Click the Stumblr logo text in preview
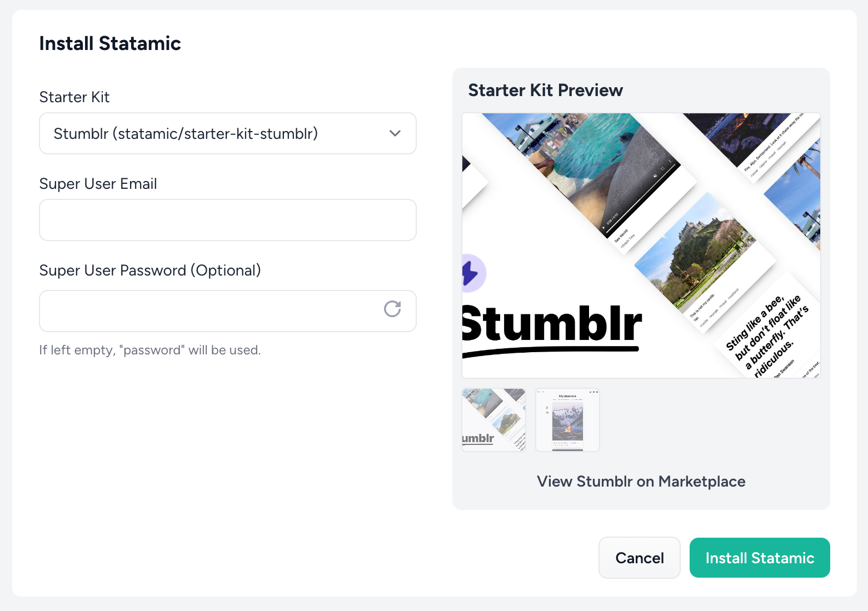This screenshot has height=611, width=868. tap(551, 325)
